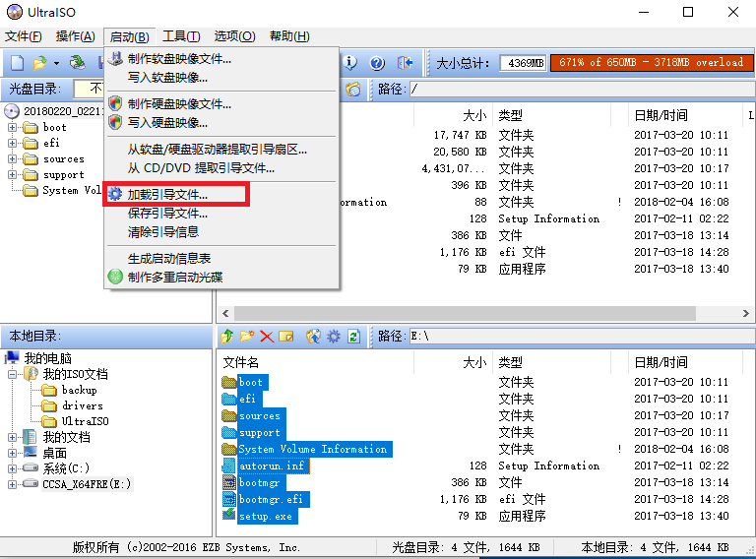756x559 pixels.
Task: Select the backup folder in local tree
Action: (x=79, y=390)
